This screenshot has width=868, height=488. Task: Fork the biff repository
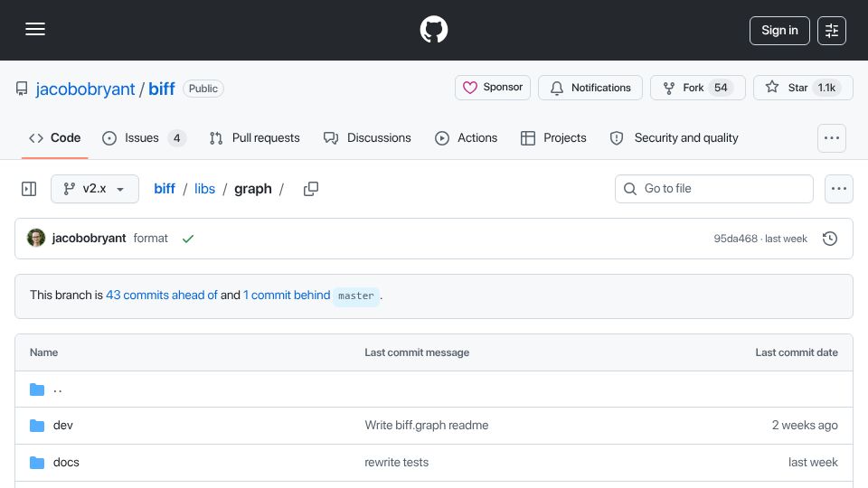point(697,88)
